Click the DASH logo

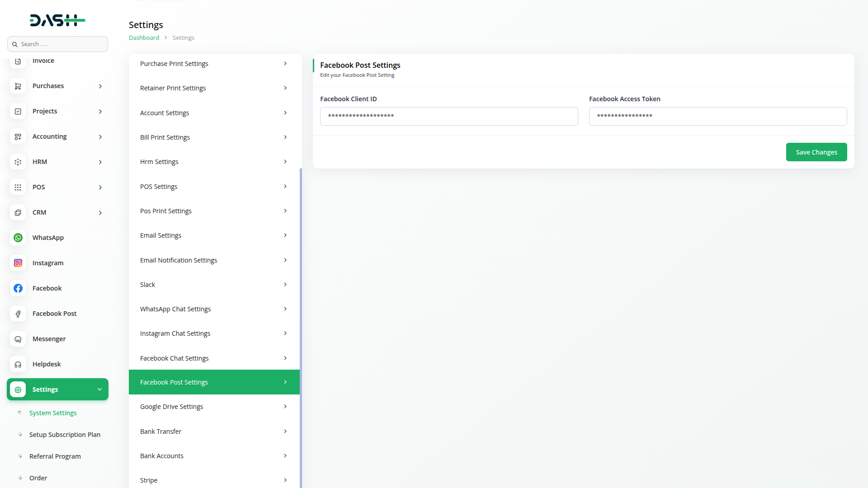[57, 20]
